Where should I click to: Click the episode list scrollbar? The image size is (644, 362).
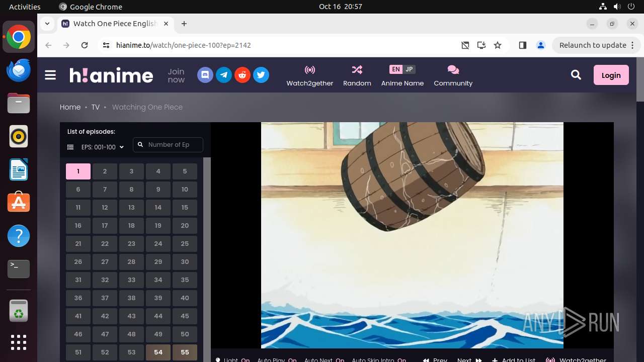tap(207, 259)
